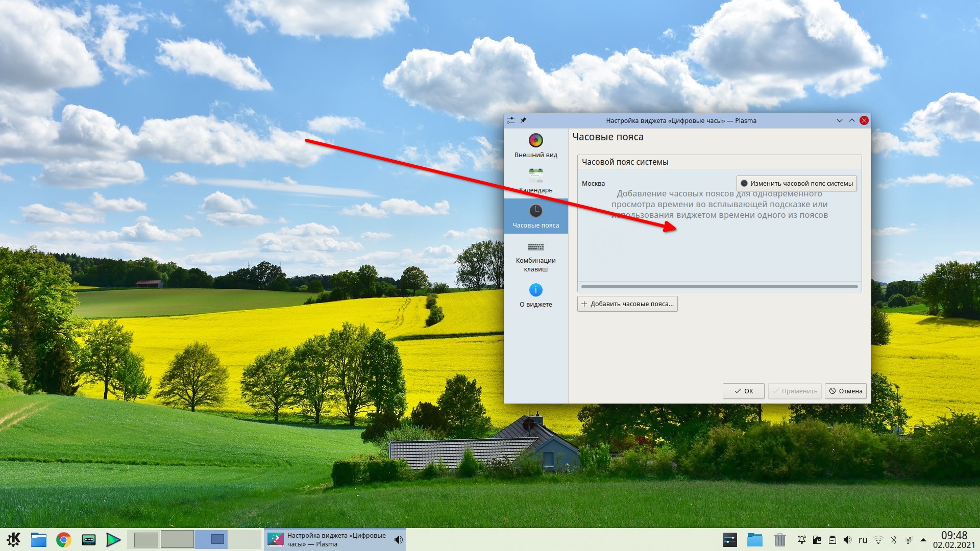Switch to the first virtual desktop

(x=145, y=539)
